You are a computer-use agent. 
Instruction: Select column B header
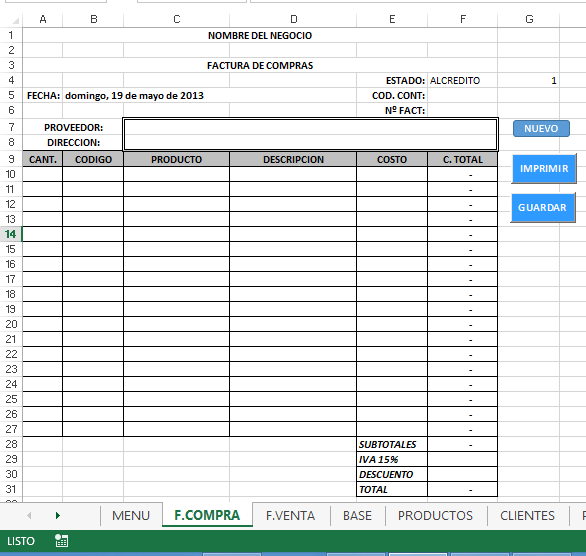(x=93, y=19)
